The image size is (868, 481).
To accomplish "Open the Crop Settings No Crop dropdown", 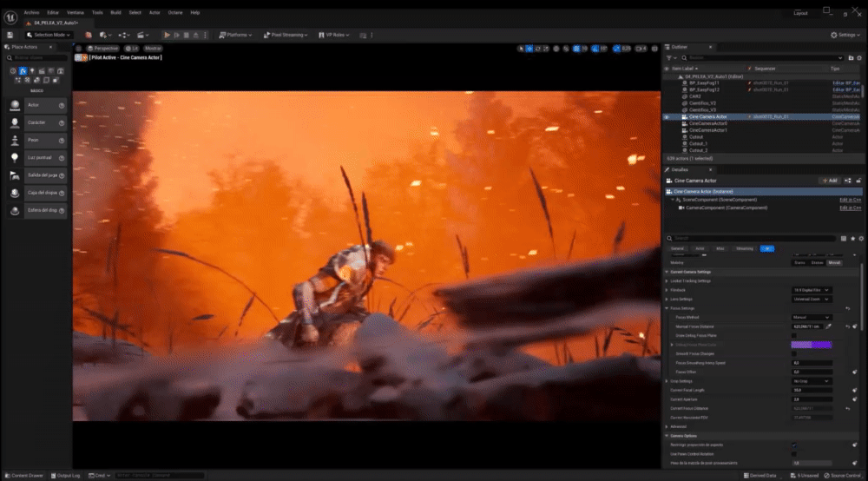I will (x=811, y=381).
